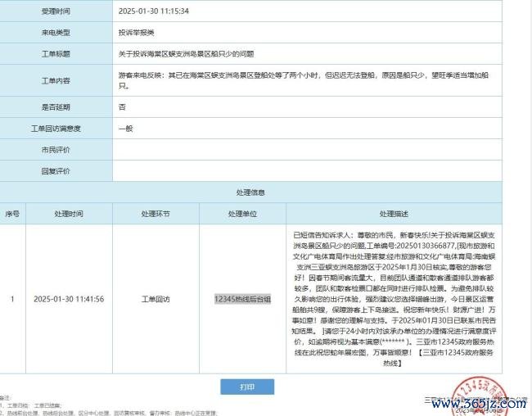The height and width of the screenshot is (416, 532).
Task: Click the empty 回复评价 value cell
Action: (308, 171)
